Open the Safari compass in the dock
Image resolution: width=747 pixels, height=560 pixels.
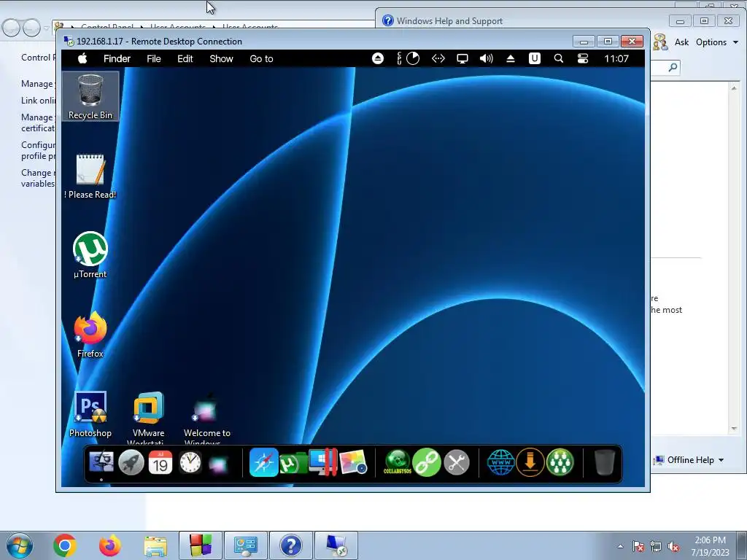tap(263, 462)
